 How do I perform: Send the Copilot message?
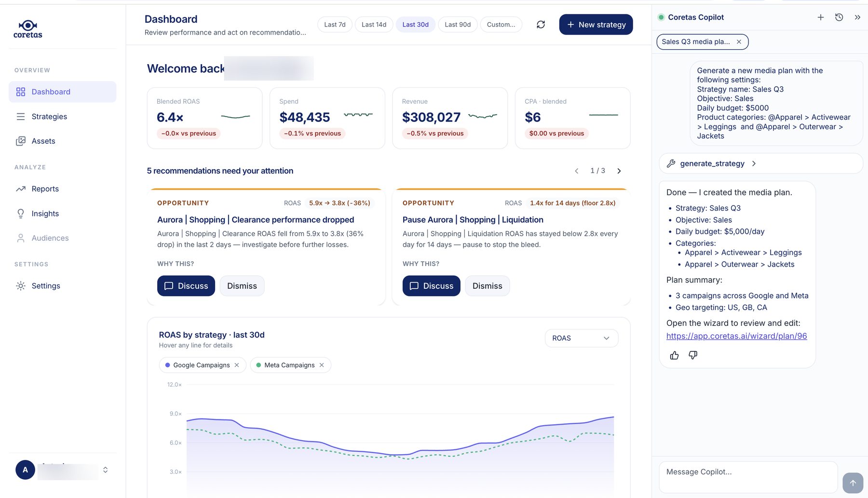(853, 483)
